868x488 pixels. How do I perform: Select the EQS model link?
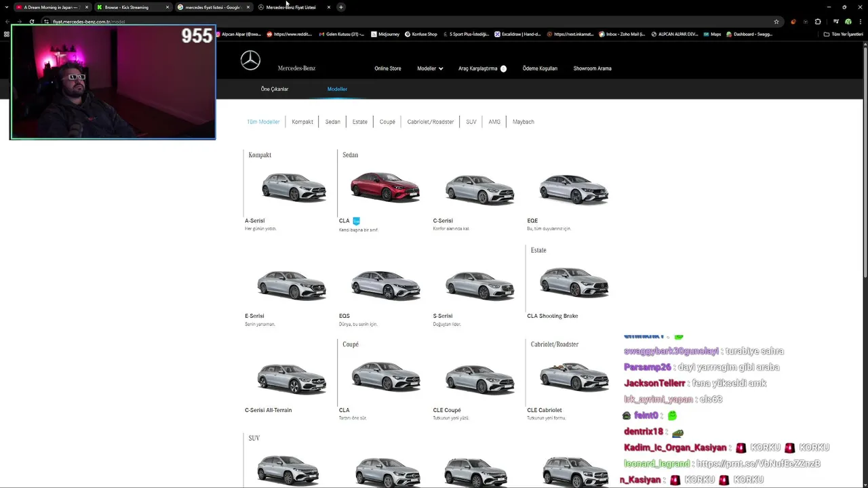point(344,316)
